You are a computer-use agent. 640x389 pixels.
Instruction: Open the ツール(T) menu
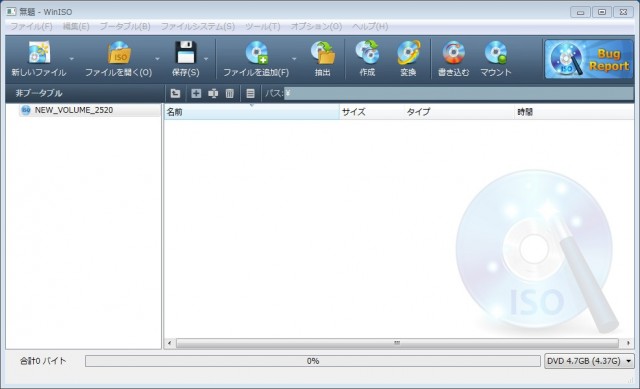tap(262, 27)
